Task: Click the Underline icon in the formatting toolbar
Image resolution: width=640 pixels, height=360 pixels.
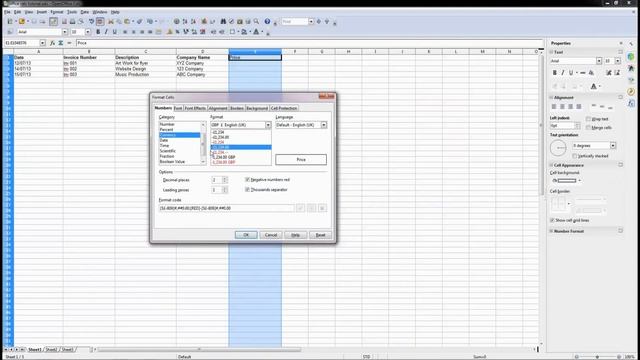Action: point(115,32)
